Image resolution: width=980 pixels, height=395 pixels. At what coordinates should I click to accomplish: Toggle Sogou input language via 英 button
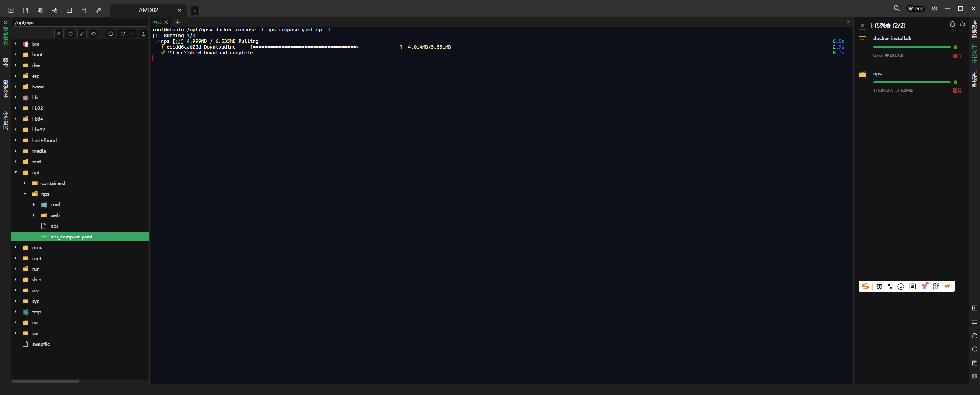(x=879, y=286)
